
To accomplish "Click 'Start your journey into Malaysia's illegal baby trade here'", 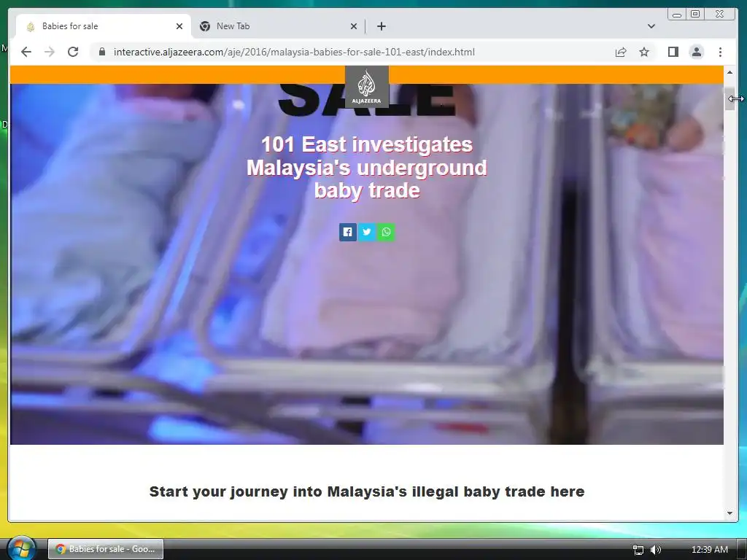I will [x=367, y=491].
